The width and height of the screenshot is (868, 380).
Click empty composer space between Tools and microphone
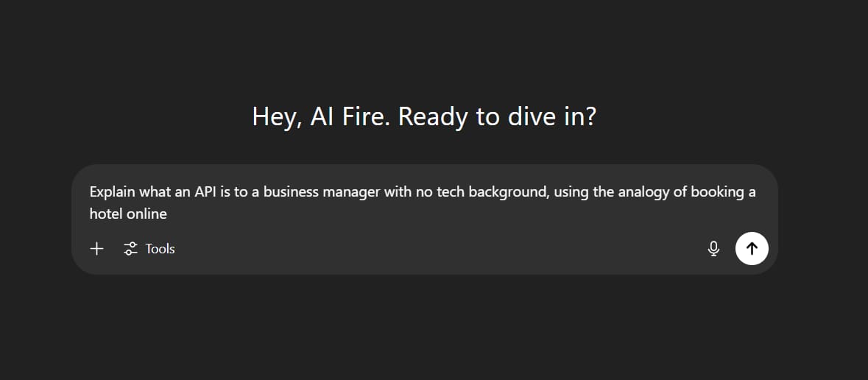coord(440,249)
